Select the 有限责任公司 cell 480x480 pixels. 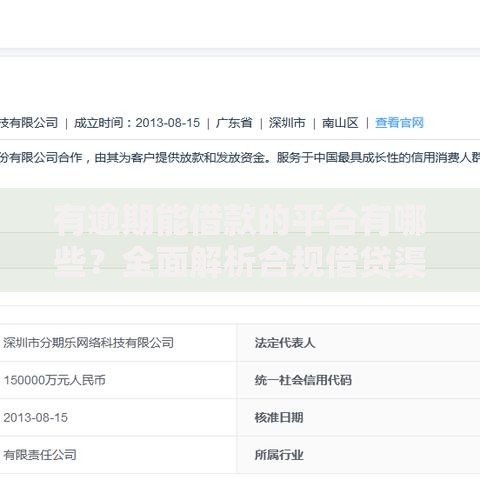click(x=40, y=455)
